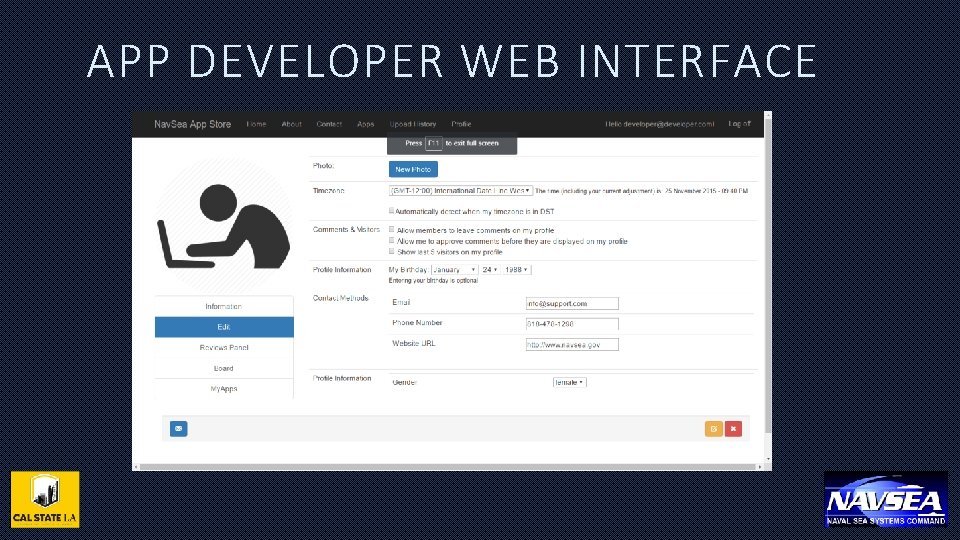Click the NavSea App Store brand link
This screenshot has width=960, height=540.
click(192, 124)
